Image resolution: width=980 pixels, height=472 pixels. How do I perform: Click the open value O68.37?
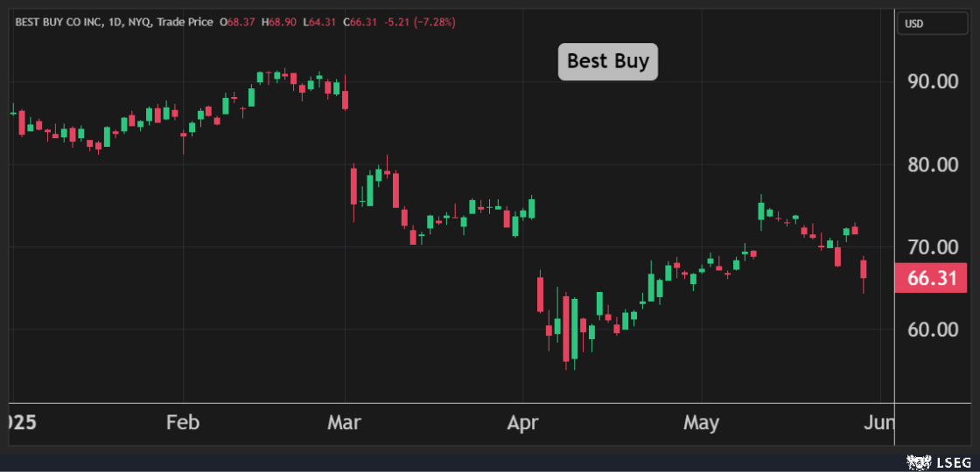click(236, 22)
